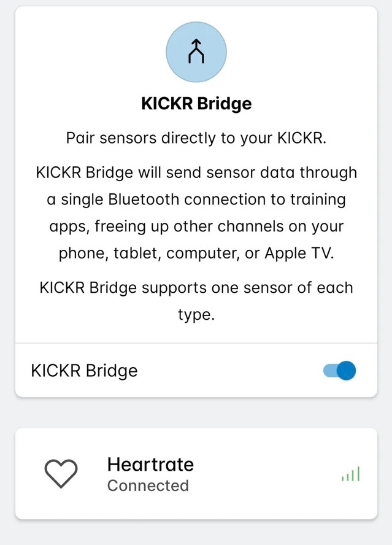
Task: Tap the 'KICKR Bridge will send sensor data' line
Action: coord(196,172)
